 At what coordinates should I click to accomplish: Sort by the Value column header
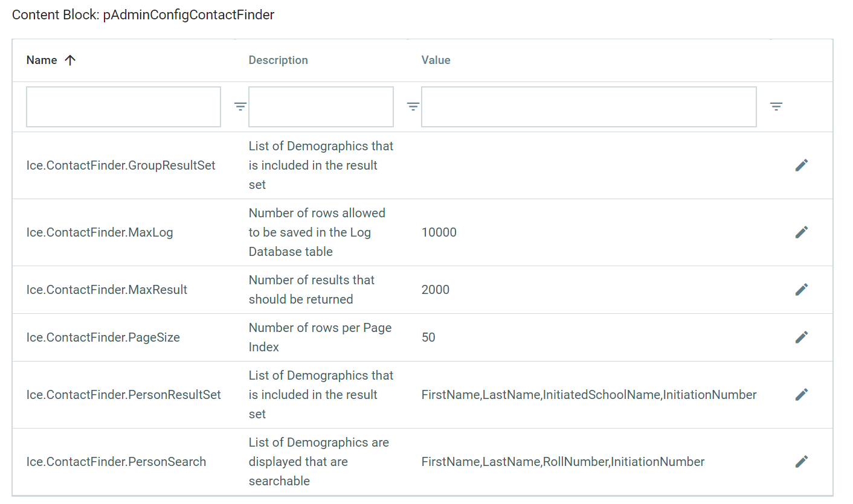tap(436, 60)
